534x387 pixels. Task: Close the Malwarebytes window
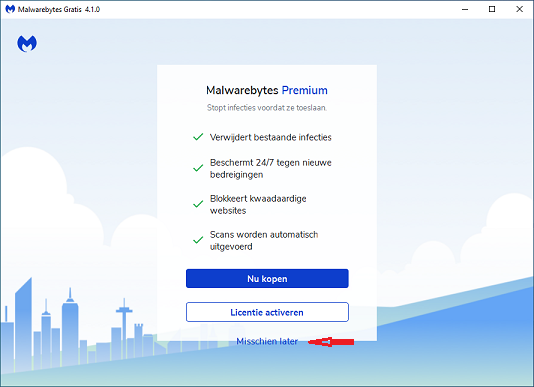pyautogui.click(x=519, y=9)
